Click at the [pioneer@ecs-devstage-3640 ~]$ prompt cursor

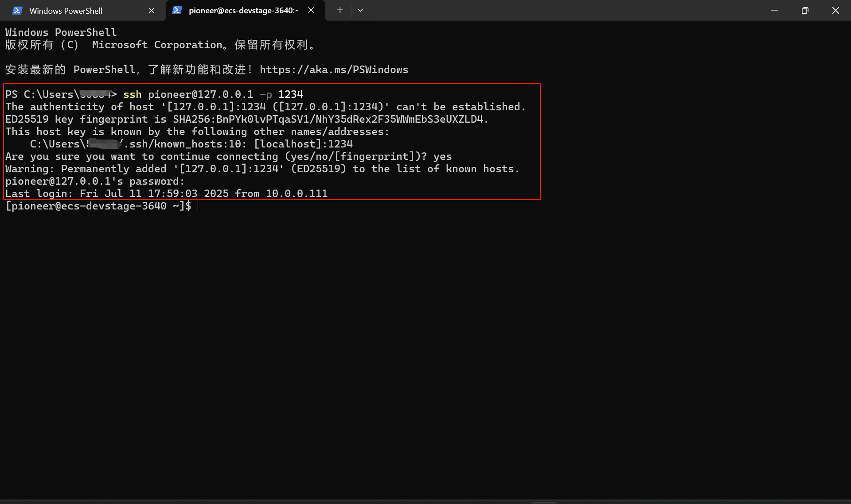point(198,206)
